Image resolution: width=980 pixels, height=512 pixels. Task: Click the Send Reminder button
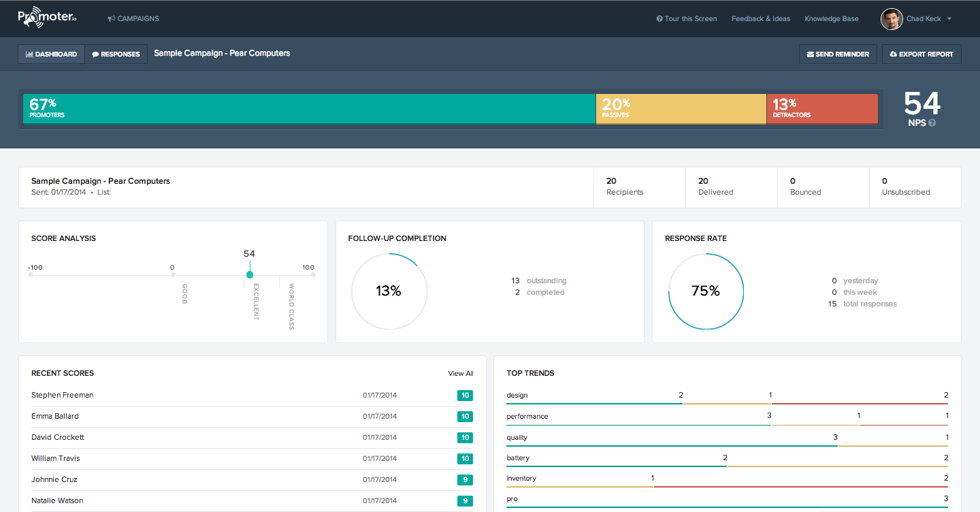click(x=838, y=54)
